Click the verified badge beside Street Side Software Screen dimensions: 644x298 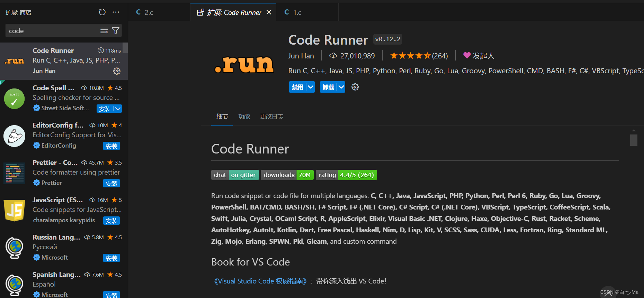36,108
